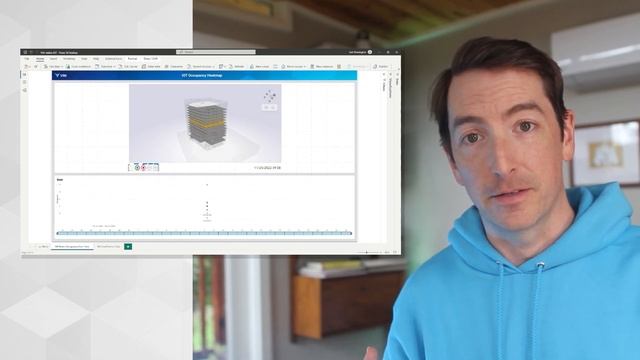The image size is (640, 360).
Task: Click the Quick measure icon
Action: [x=339, y=66]
